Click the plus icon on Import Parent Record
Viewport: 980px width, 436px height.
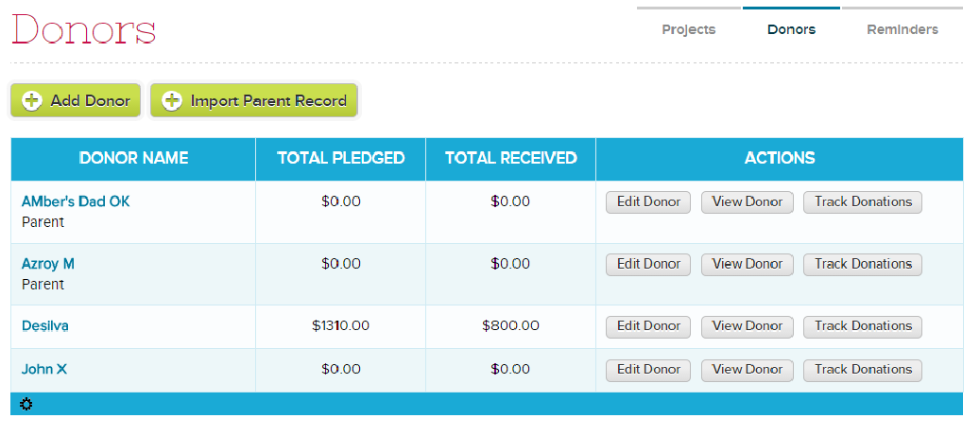pos(172,100)
